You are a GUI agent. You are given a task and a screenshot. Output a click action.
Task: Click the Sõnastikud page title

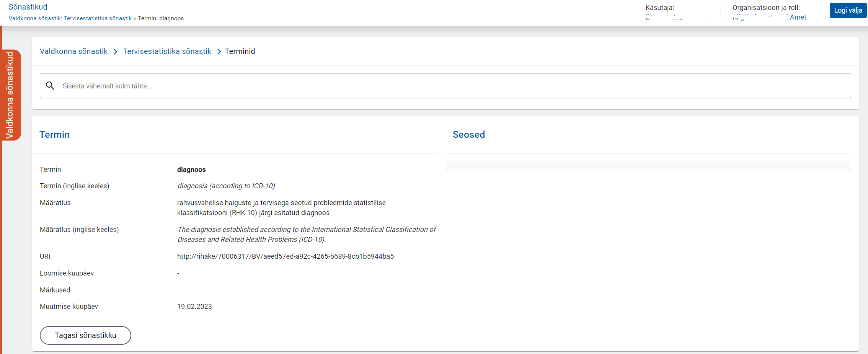click(x=28, y=7)
